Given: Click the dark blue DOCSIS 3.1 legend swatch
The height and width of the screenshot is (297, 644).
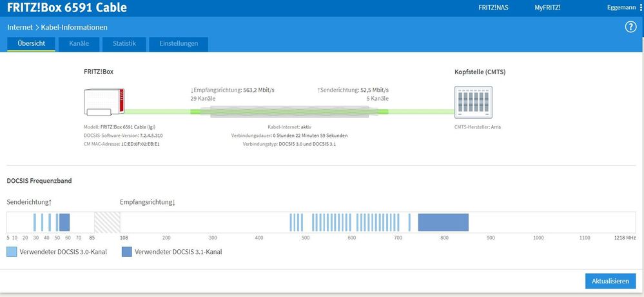Looking at the screenshot, I should pos(127,252).
